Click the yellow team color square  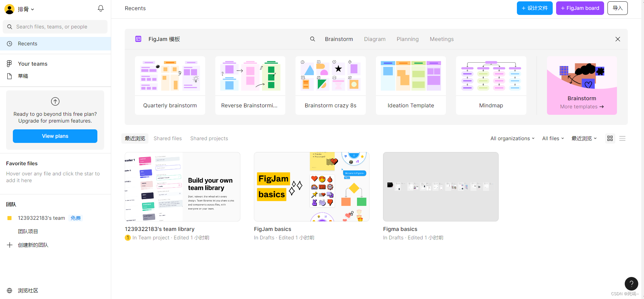tap(9, 218)
